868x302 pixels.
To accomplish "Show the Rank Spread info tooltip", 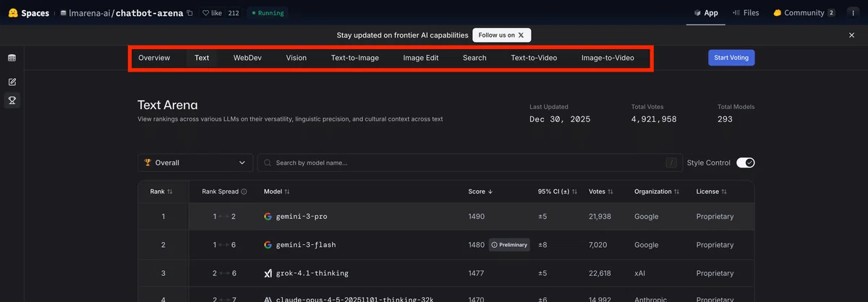I will 244,191.
